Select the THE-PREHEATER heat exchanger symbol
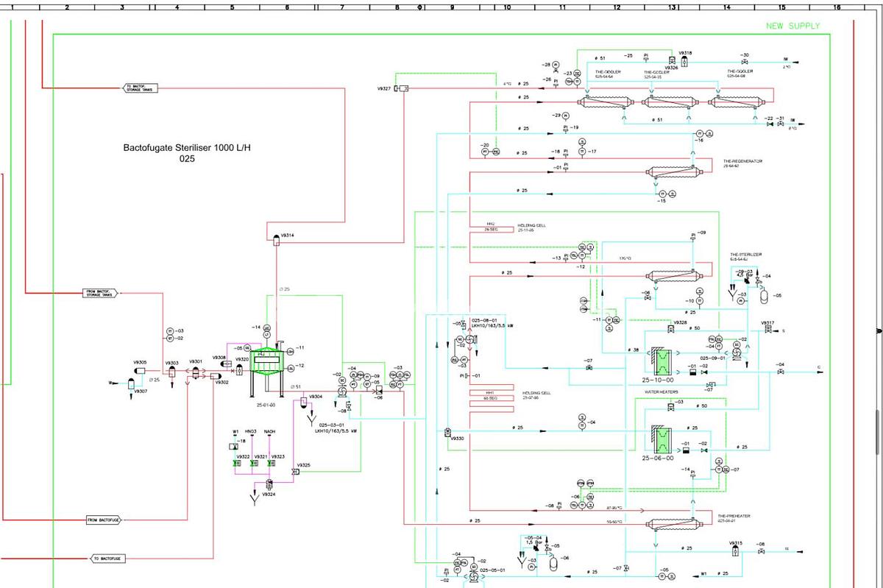The height and width of the screenshot is (588, 883). [x=670, y=525]
